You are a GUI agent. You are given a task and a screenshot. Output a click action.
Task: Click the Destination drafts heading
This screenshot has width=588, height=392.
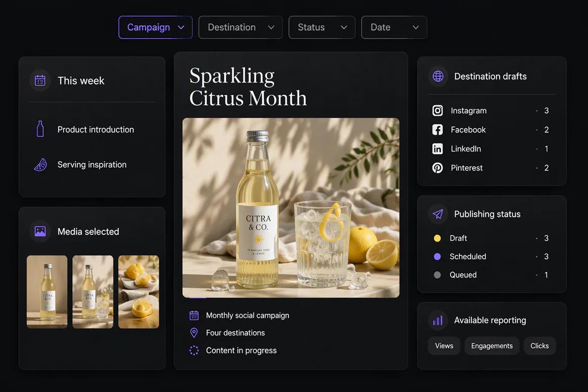[x=490, y=76]
